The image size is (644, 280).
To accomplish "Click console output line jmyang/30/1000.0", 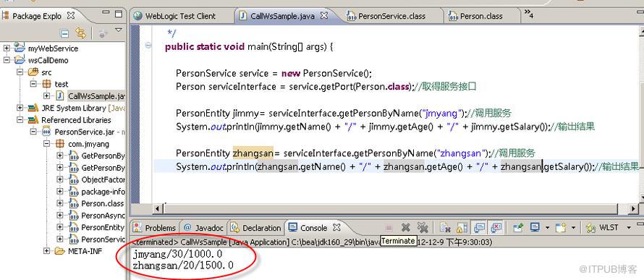I will (177, 254).
